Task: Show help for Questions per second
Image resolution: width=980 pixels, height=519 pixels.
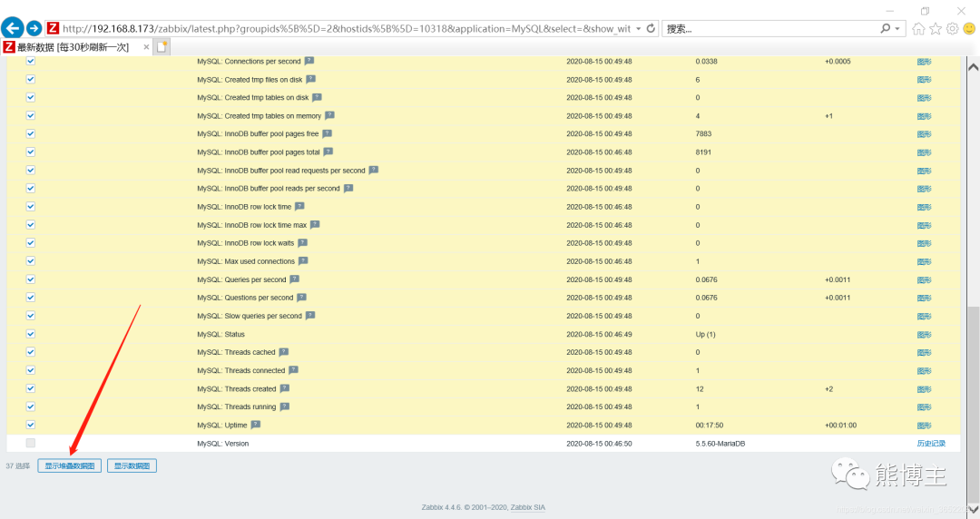Action: point(302,298)
